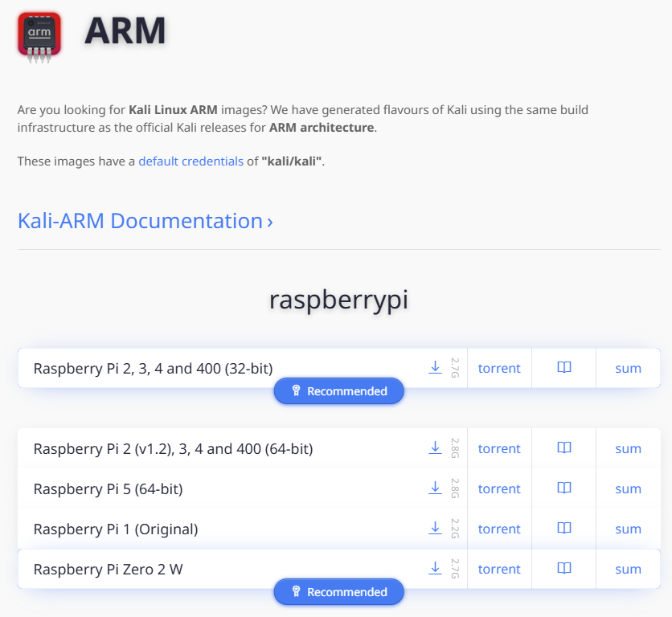Viewport: 672px width, 617px height.
Task: Click the Recommended badge under the 32-bit image
Action: click(x=338, y=391)
